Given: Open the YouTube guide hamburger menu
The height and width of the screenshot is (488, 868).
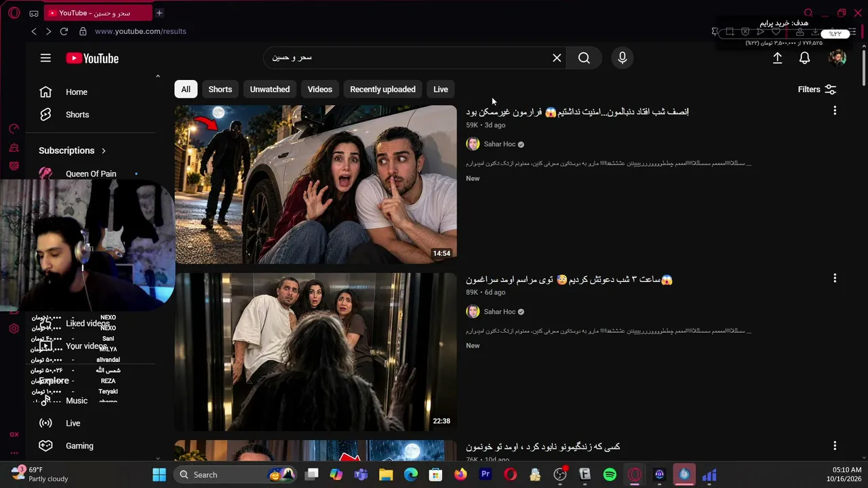Looking at the screenshot, I should click(45, 58).
